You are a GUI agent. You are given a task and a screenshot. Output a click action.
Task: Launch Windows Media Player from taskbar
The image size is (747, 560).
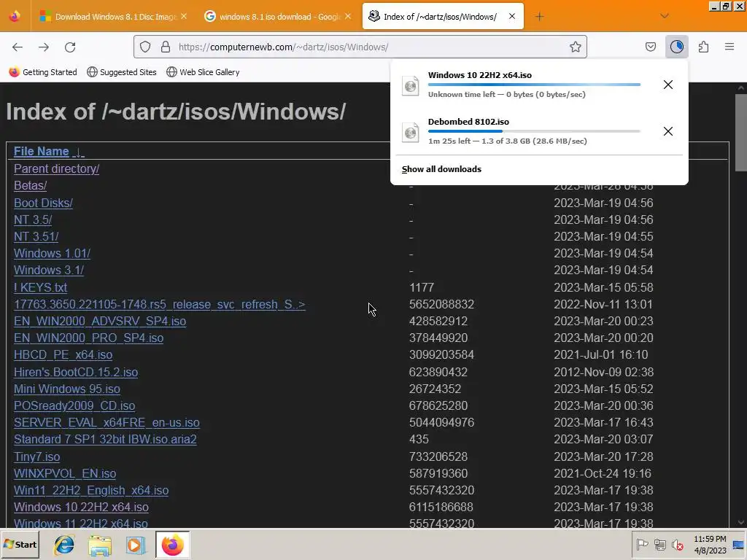135,545
